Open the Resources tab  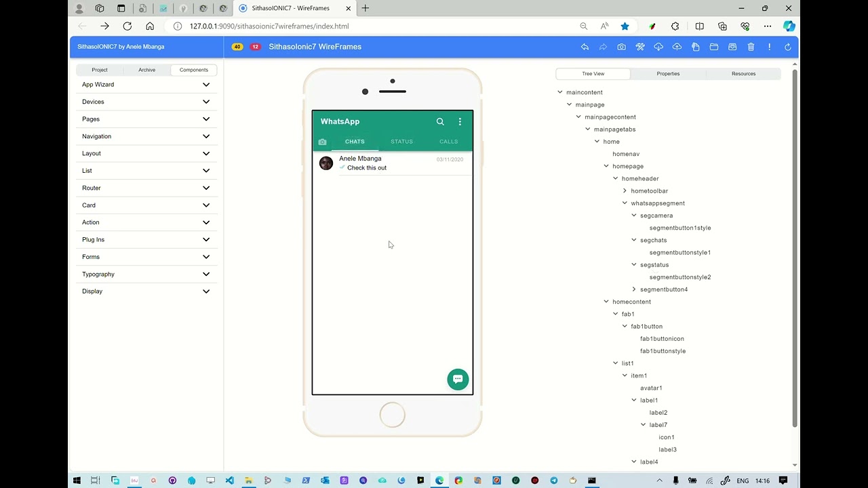tap(743, 74)
